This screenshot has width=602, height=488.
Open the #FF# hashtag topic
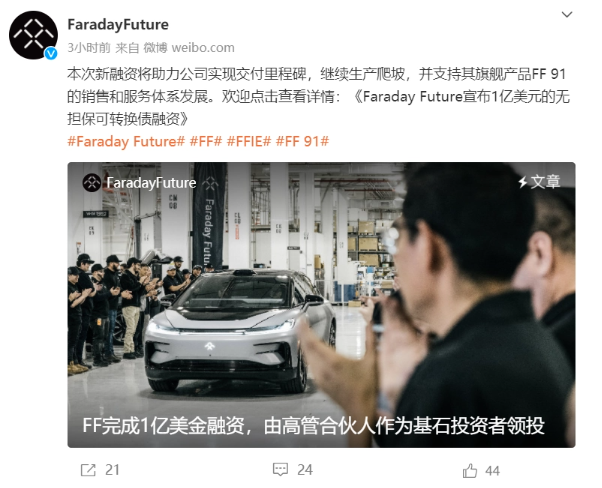click(206, 141)
